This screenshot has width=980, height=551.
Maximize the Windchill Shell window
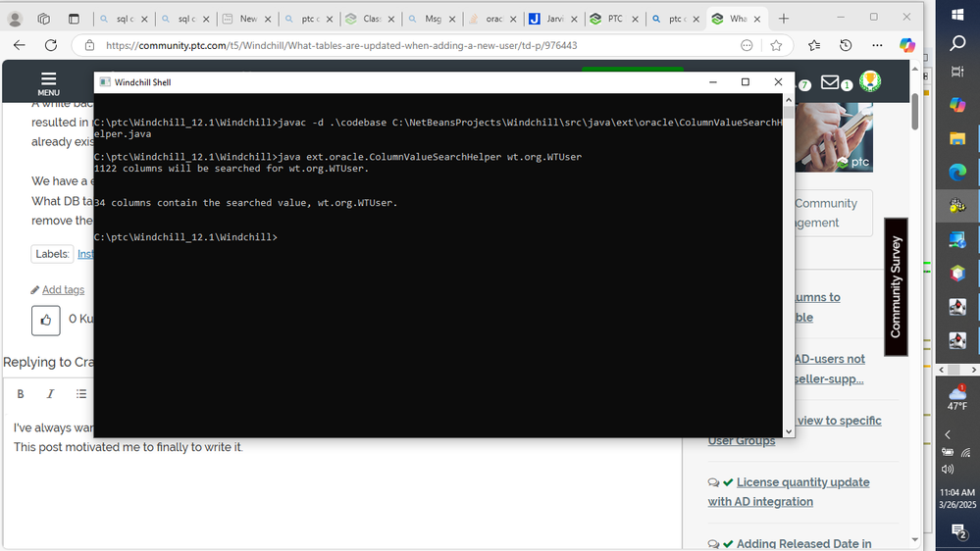745,81
